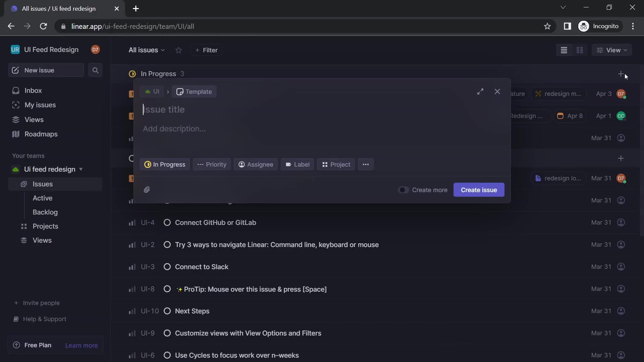Click the Create issue button
Image resolution: width=644 pixels, height=362 pixels.
(479, 190)
